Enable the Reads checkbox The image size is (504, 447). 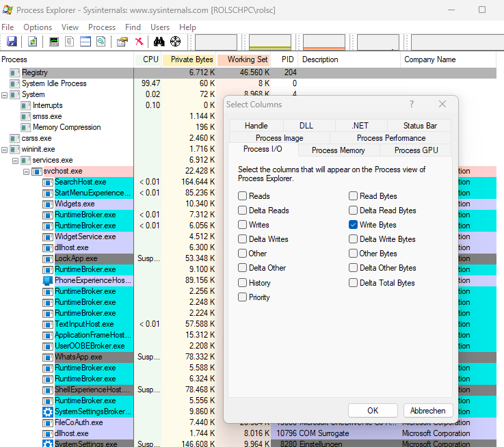pyautogui.click(x=242, y=195)
